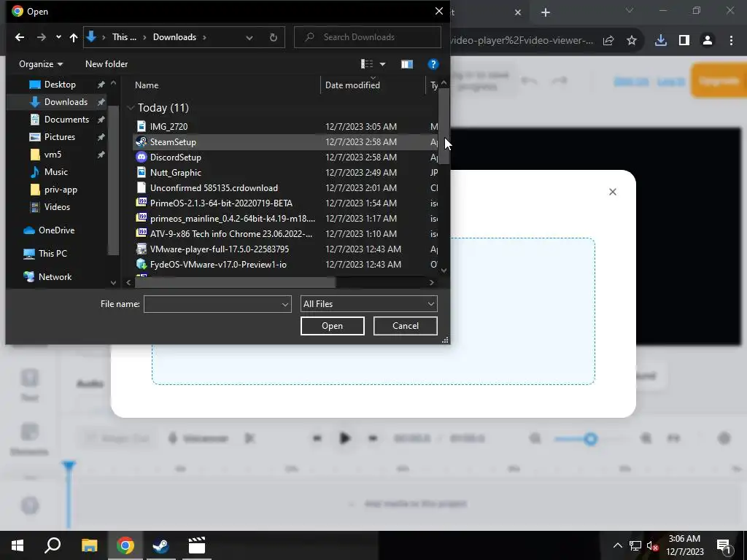Open new Chrome tab with plus button
The height and width of the screenshot is (560, 747).
(546, 12)
